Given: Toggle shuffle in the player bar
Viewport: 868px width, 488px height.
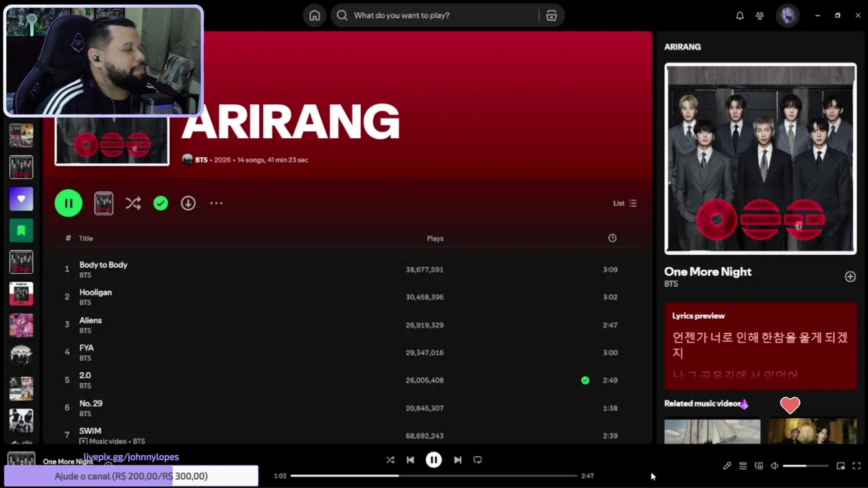Looking at the screenshot, I should 390,460.
